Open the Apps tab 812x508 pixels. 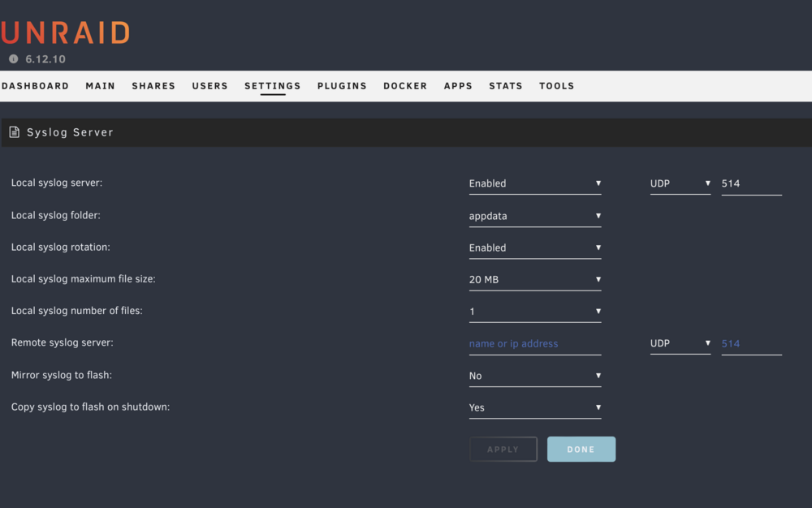(458, 86)
